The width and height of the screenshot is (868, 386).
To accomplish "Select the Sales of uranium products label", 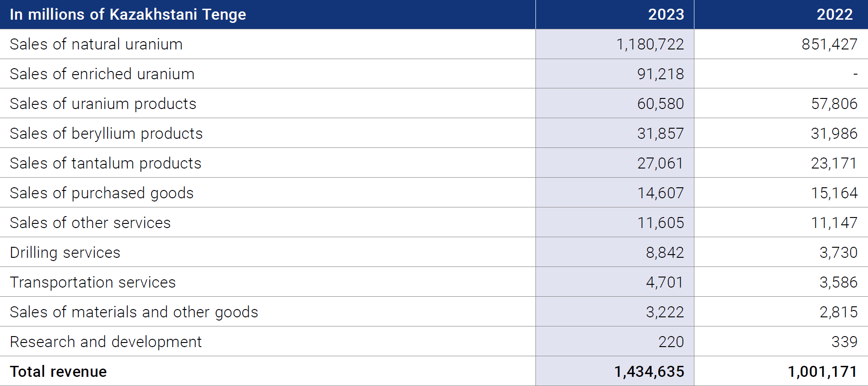I will 103,104.
